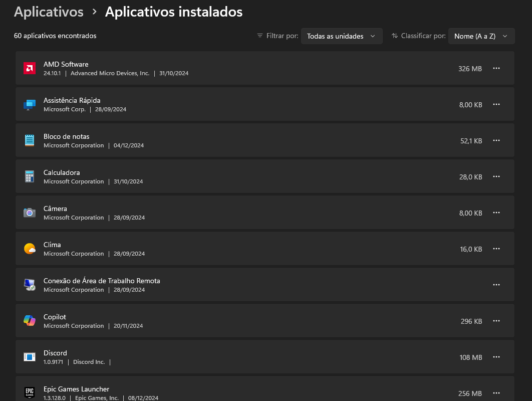Open the three-dot menu for Copilot
532x401 pixels.
point(496,321)
